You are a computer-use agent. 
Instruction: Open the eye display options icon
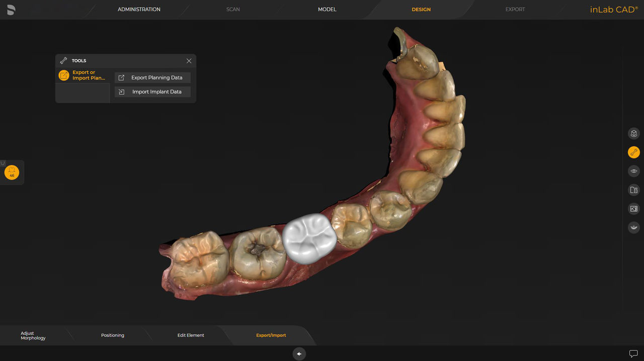[633, 171]
